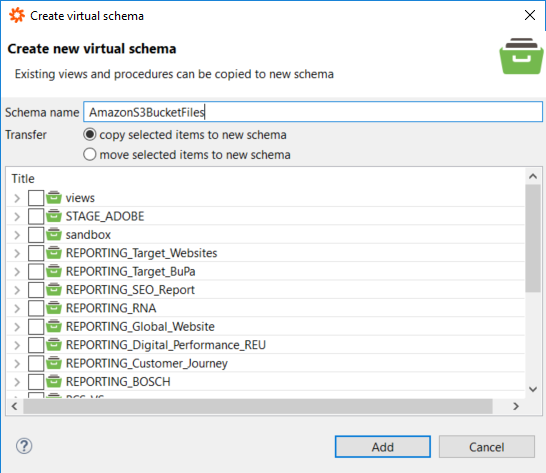546x473 pixels.
Task: Expand the sandbox tree node
Action: 17,235
